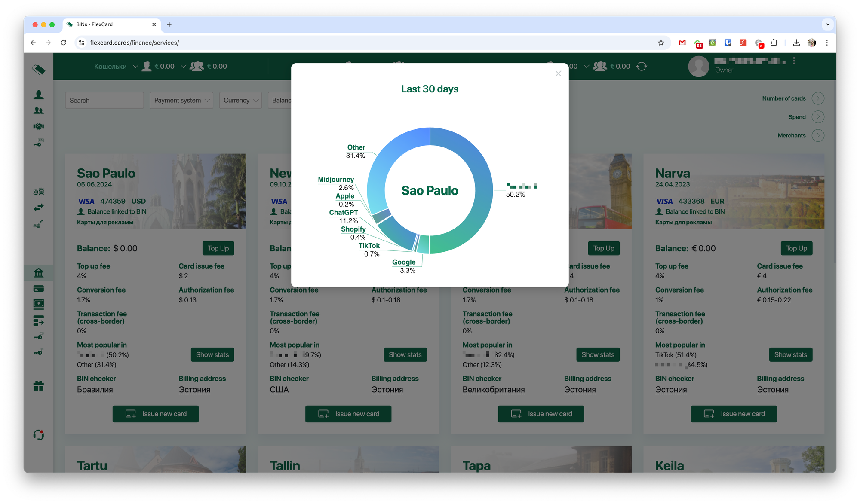Close the Last 30 days stats popup
860x504 pixels.
tap(558, 74)
